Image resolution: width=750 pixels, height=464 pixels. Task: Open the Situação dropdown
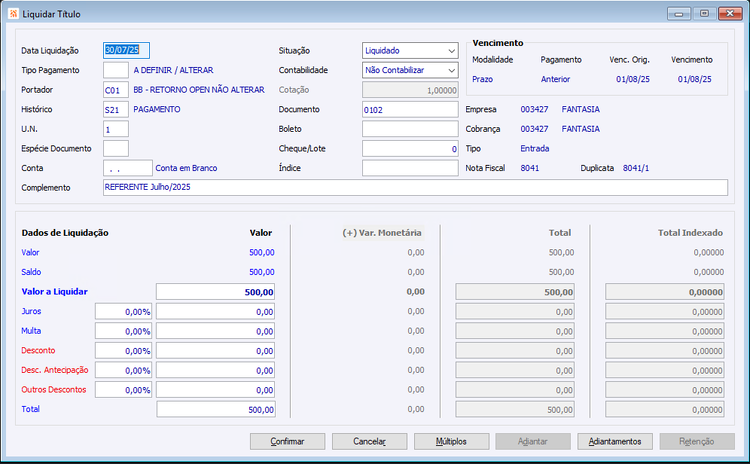pos(410,51)
